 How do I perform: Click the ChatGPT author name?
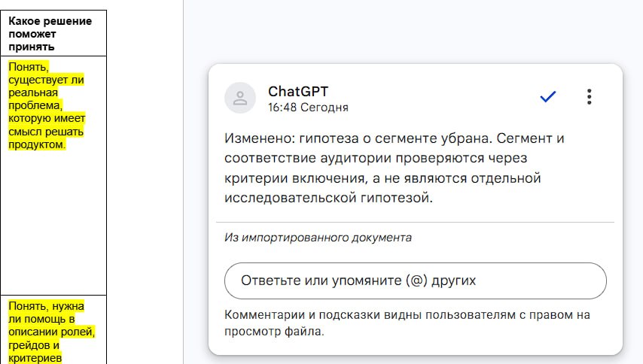point(298,91)
